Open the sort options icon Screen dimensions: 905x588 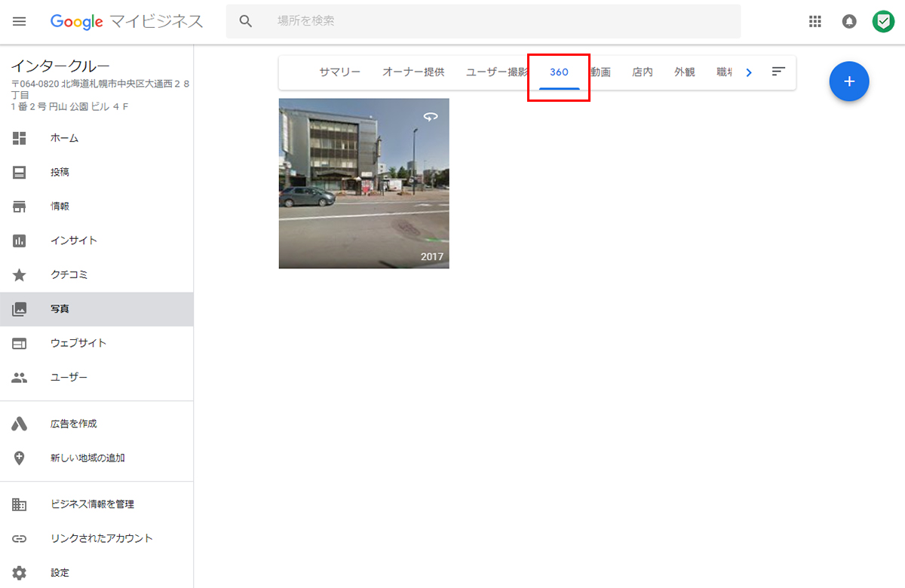coord(778,72)
